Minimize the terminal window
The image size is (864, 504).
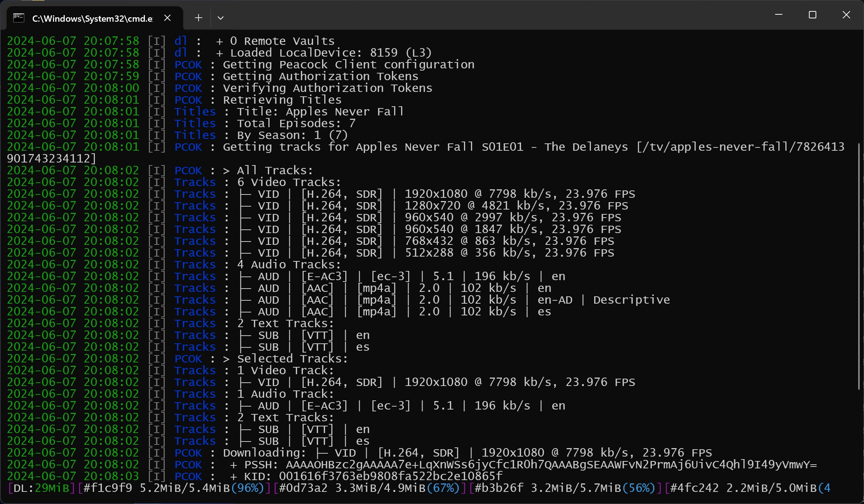(778, 15)
